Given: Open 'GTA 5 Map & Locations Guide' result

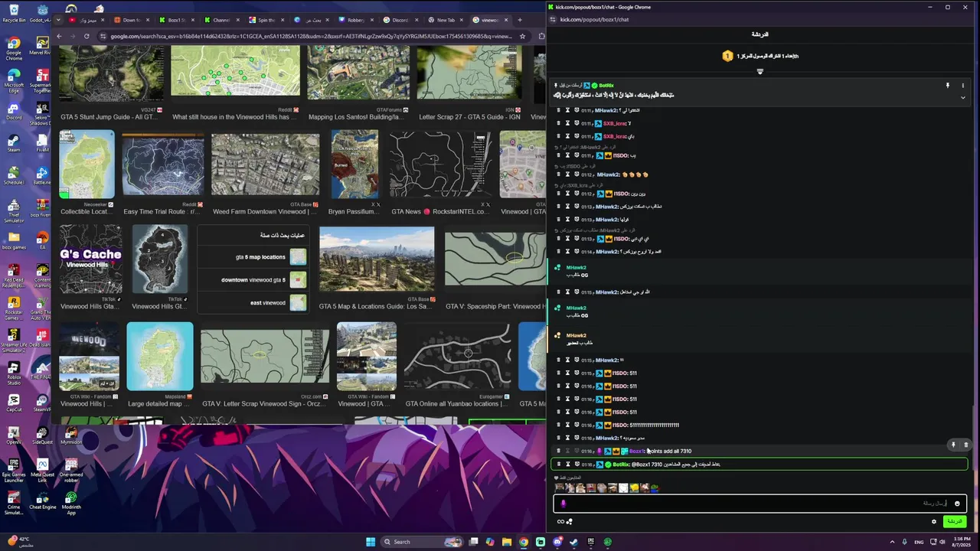Looking at the screenshot, I should pyautogui.click(x=377, y=259).
